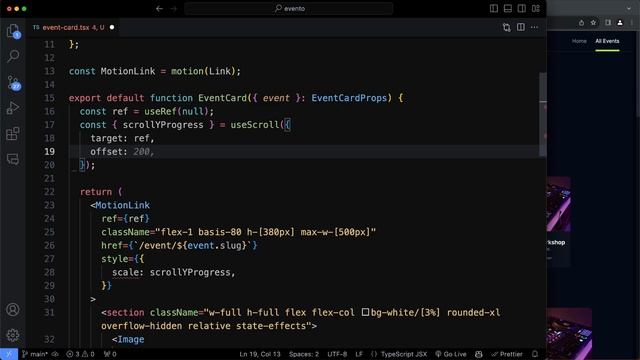This screenshot has width=640, height=360.
Task: Toggle the primary side bar layout icon
Action: (494, 9)
